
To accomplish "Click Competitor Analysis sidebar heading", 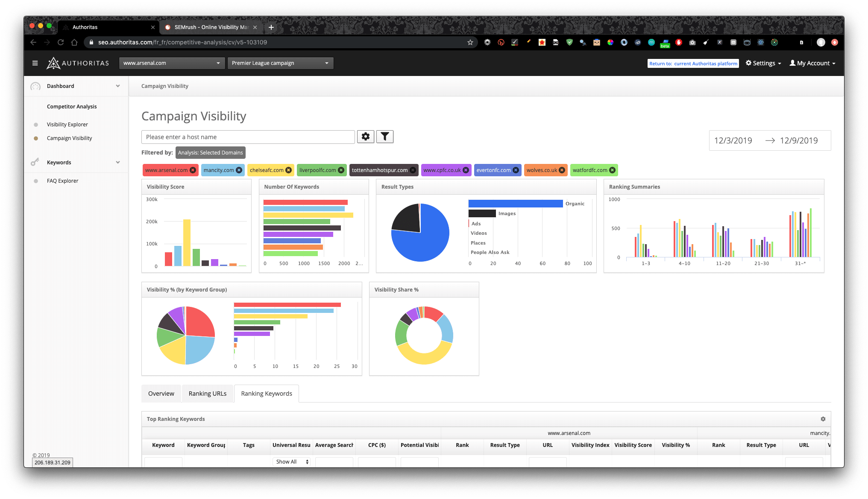I will click(x=72, y=107).
